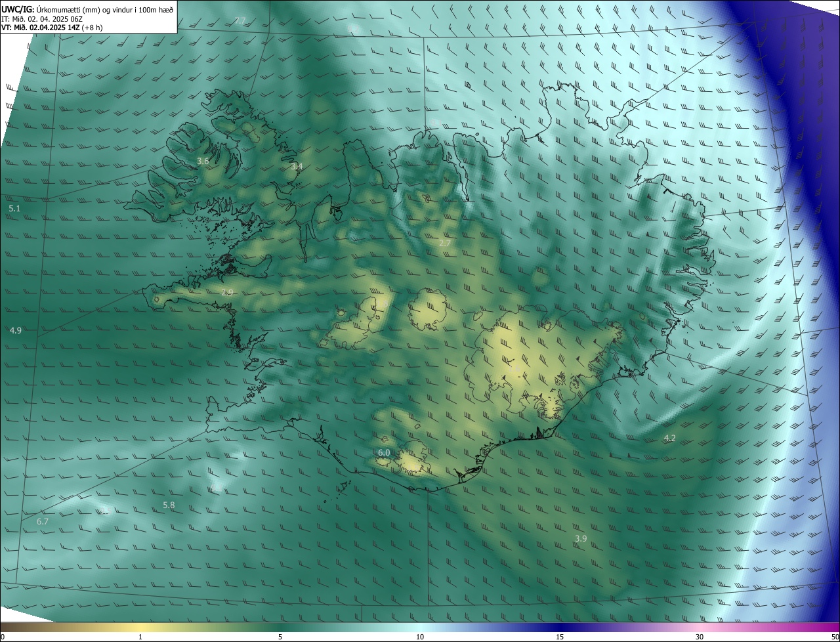The height and width of the screenshot is (642, 840).
Task: Click the colorbar tick label "50"
Action: coord(835,637)
